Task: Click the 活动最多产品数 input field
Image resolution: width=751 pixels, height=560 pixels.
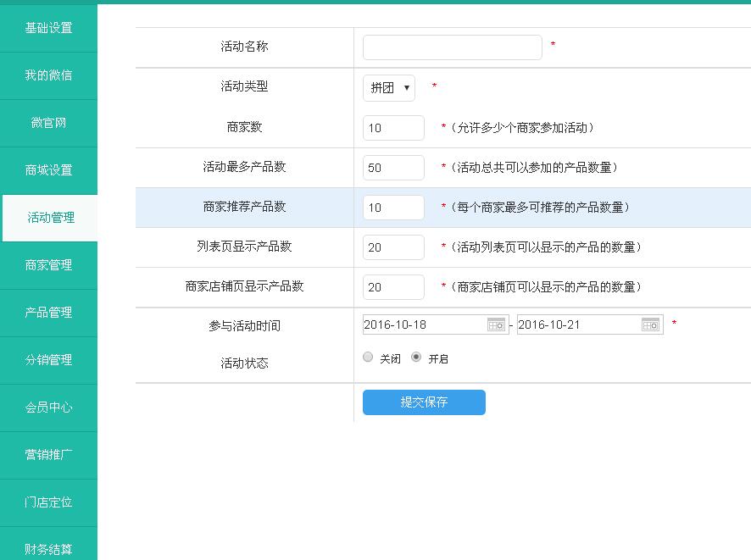Action: tap(393, 168)
